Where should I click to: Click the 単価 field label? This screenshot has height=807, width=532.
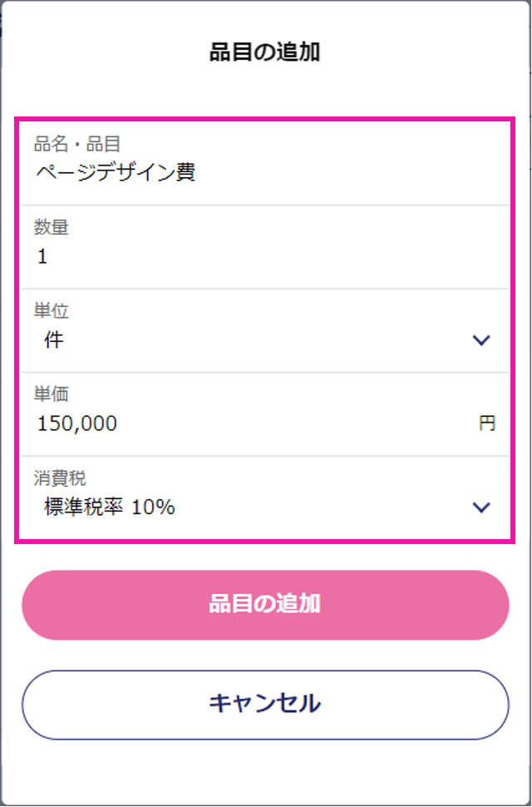pyautogui.click(x=52, y=394)
